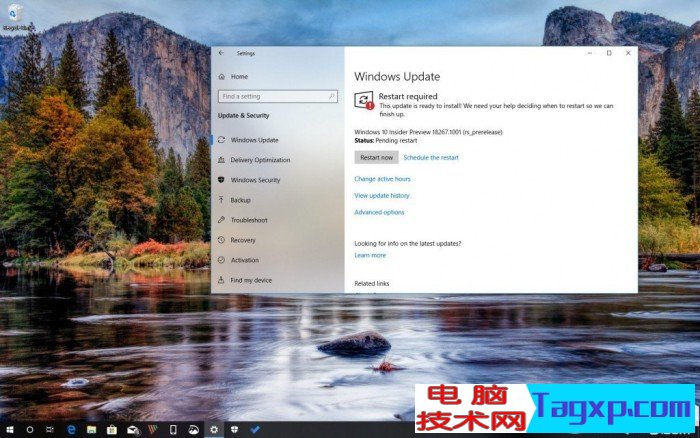Open Backup settings page

point(241,200)
